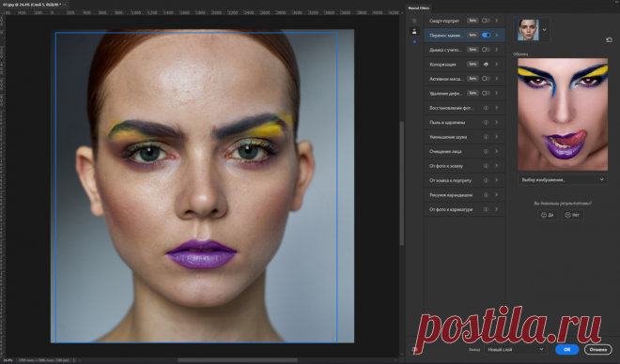Toggle the Смарт-портрет filter switch
Viewport: 620px width, 364px height.
click(486, 21)
